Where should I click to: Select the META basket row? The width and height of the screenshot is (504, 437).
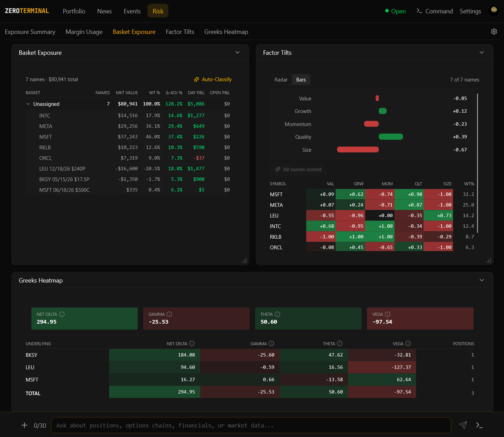coord(128,126)
